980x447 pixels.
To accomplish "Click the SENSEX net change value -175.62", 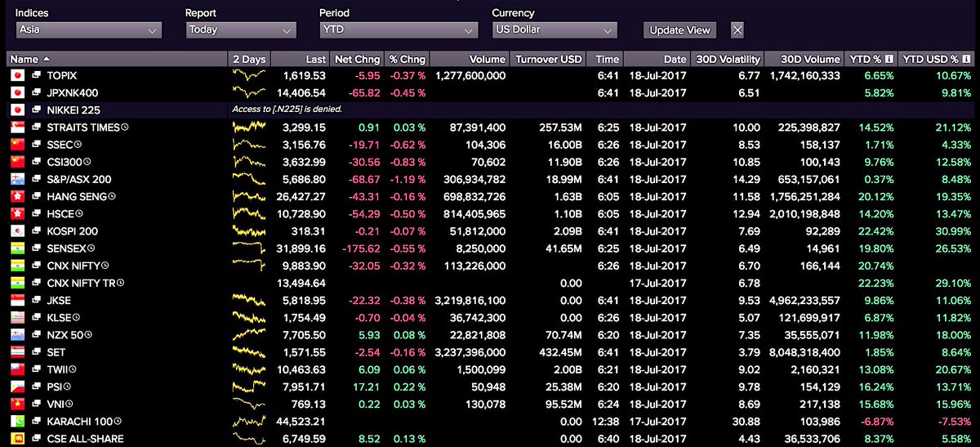I will [x=360, y=248].
